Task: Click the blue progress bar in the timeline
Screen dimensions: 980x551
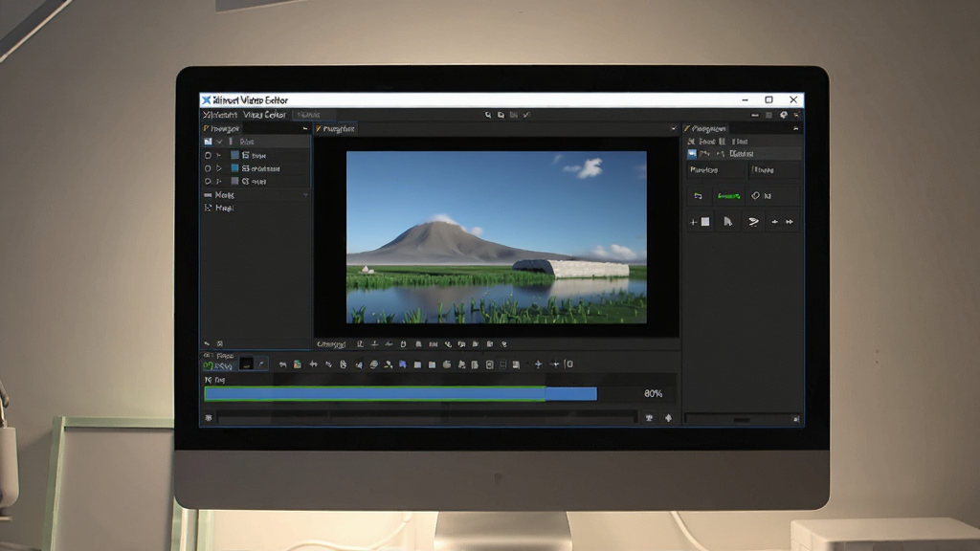Action: (400, 393)
